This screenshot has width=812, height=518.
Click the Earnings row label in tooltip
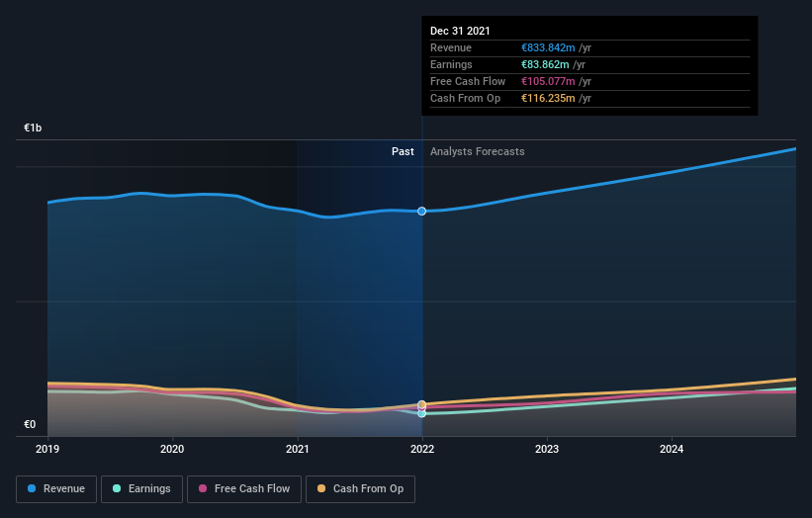point(451,64)
